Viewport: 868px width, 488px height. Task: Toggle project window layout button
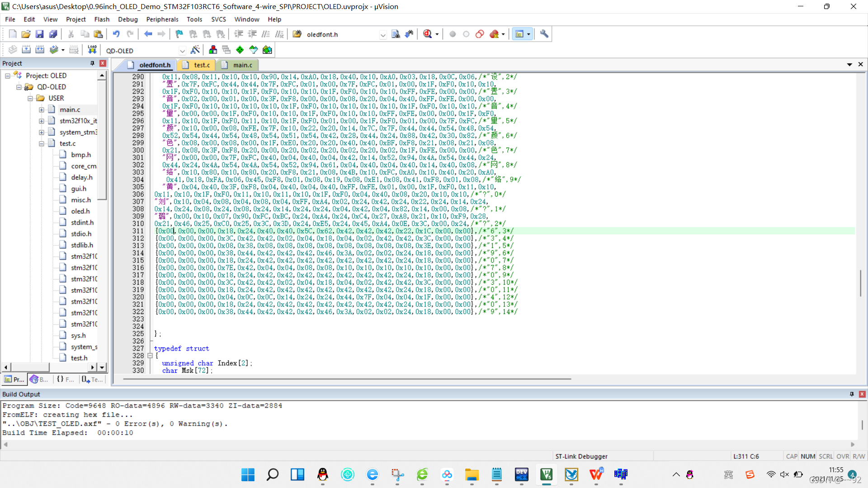point(519,34)
